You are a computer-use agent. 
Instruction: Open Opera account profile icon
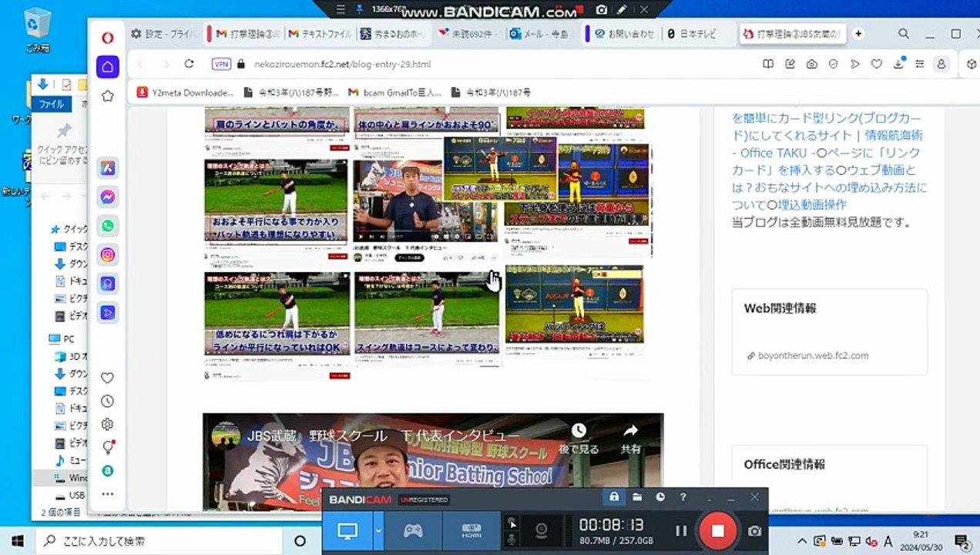[x=941, y=64]
